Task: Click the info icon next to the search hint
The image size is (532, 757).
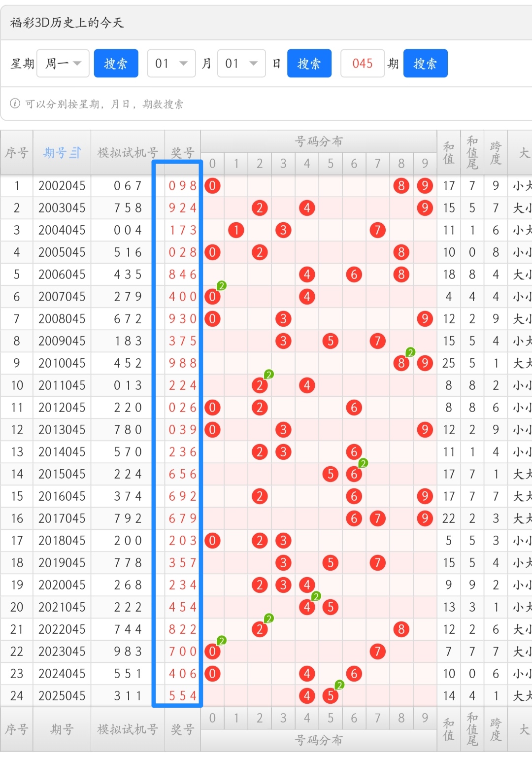Action: click(x=15, y=103)
